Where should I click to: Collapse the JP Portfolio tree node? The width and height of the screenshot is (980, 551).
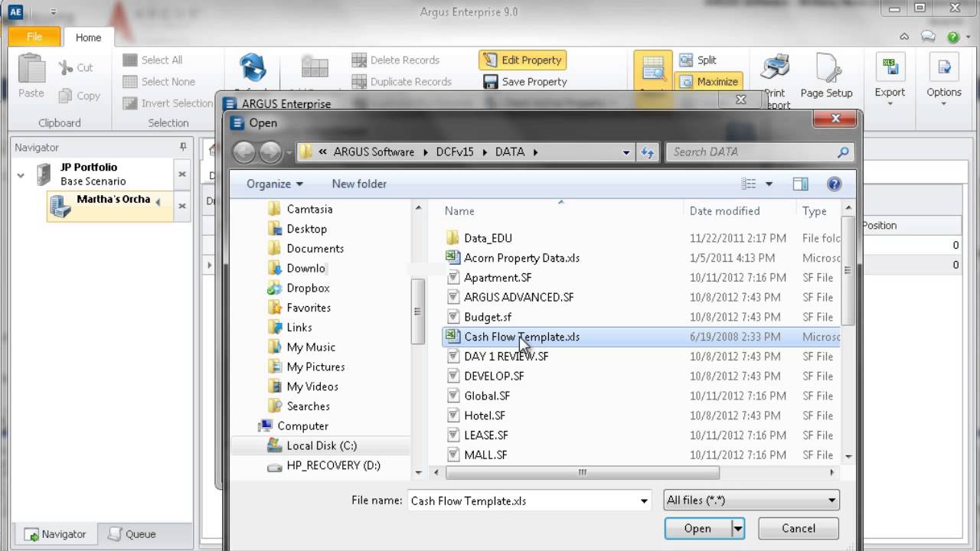pyautogui.click(x=21, y=174)
